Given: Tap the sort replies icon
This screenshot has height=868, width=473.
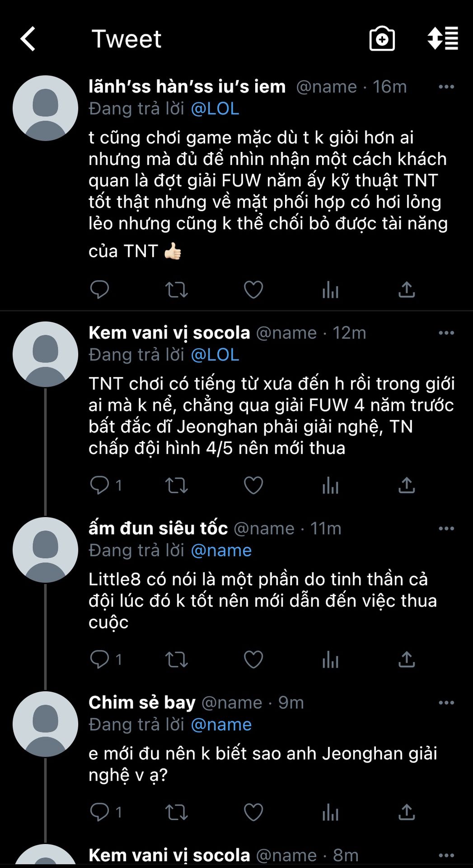Looking at the screenshot, I should (x=443, y=38).
